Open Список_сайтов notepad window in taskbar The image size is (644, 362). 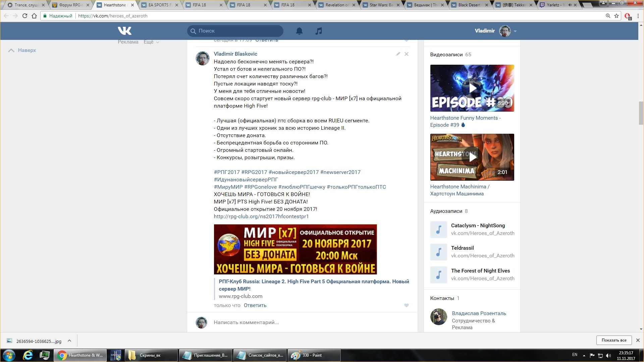tap(260, 355)
